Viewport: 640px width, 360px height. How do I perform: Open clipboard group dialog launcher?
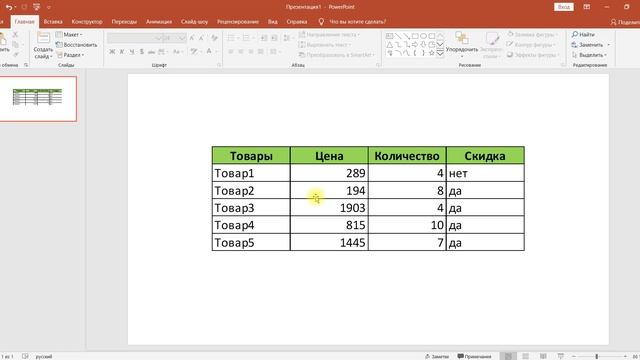26,65
